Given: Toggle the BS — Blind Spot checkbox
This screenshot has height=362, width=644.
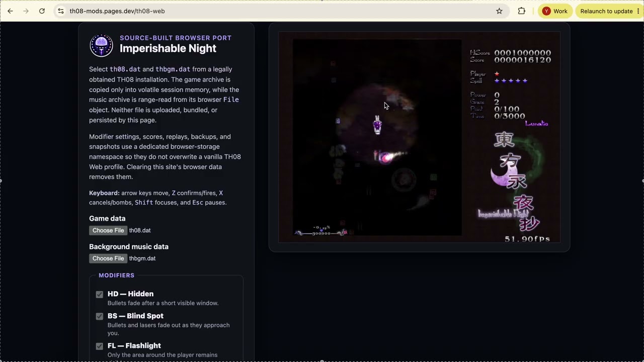Looking at the screenshot, I should 100,316.
